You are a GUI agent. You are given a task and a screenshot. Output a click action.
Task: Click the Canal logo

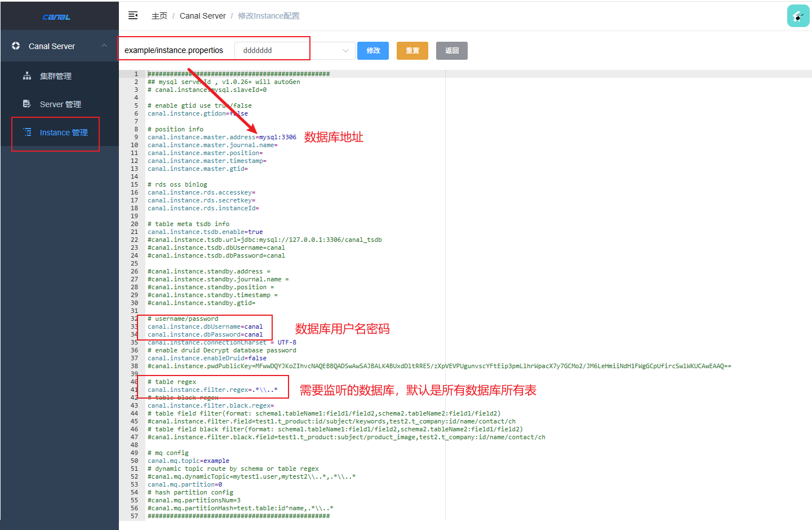coord(56,17)
